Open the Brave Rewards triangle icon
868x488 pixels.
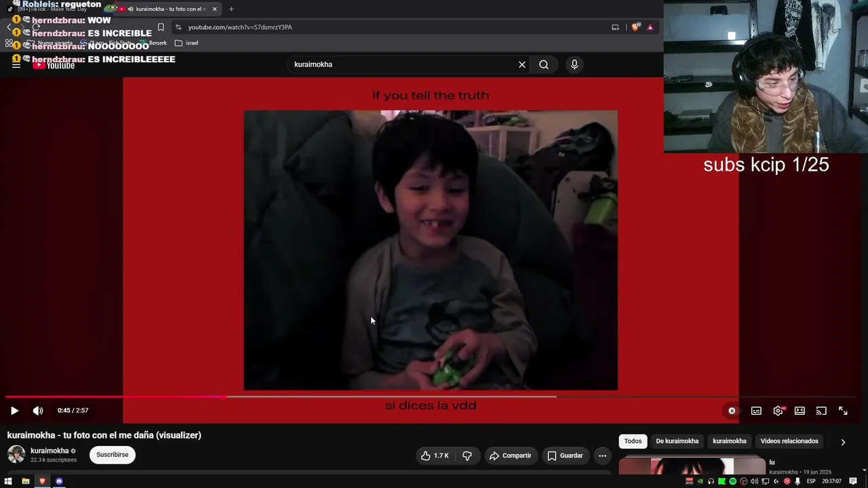click(650, 27)
